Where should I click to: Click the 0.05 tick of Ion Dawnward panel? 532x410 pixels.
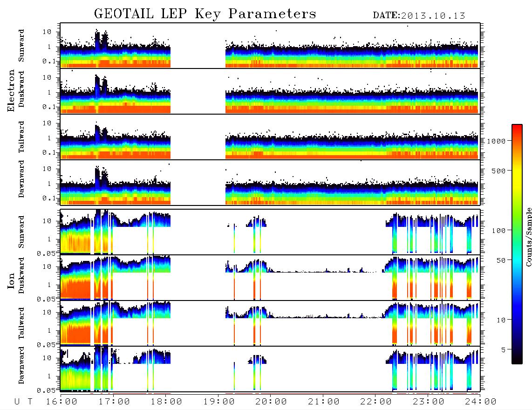click(x=46, y=390)
